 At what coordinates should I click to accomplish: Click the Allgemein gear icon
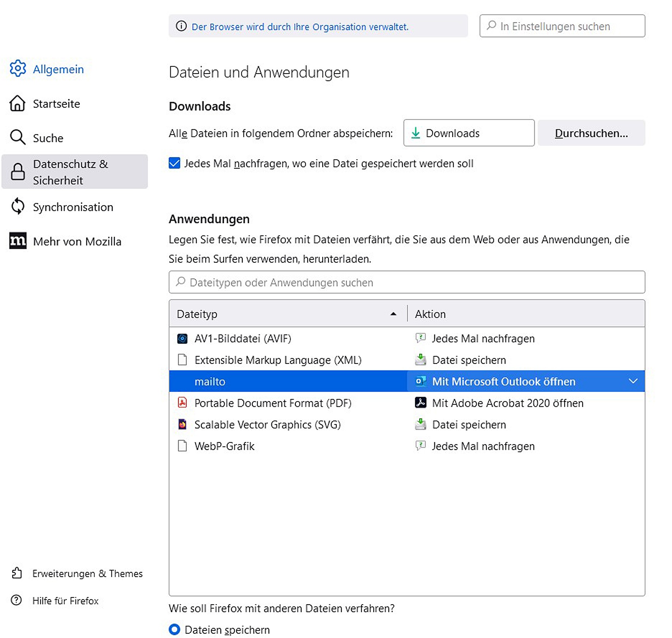tap(18, 69)
